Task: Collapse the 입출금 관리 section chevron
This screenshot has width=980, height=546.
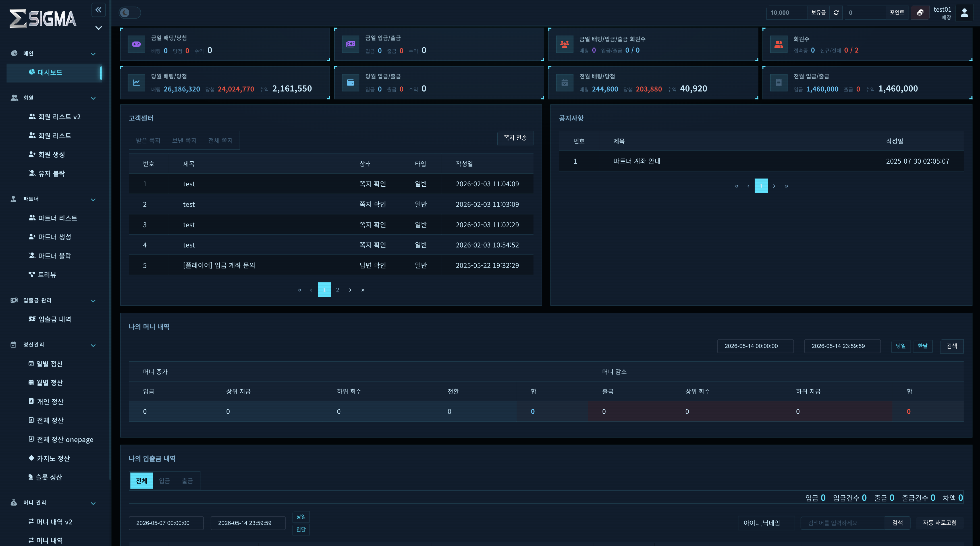Action: tap(93, 301)
